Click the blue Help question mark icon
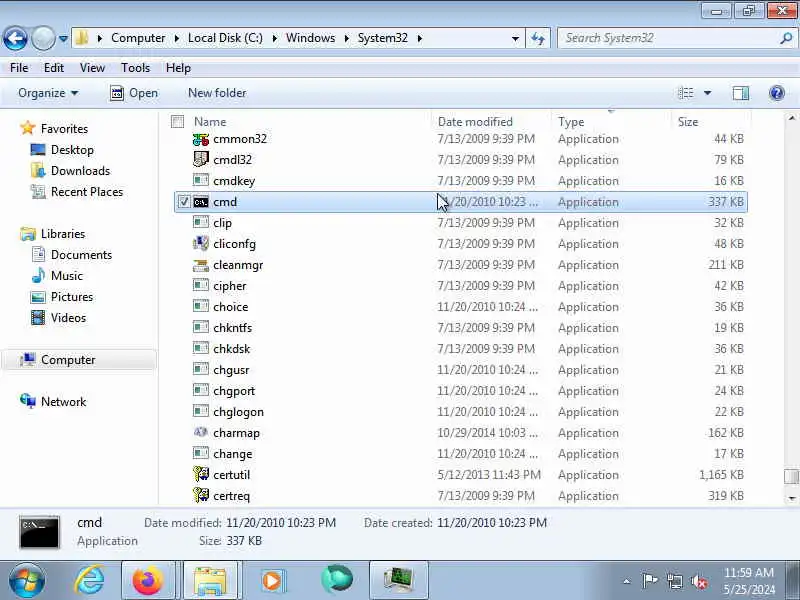Viewport: 800px width, 600px height. coord(777,93)
